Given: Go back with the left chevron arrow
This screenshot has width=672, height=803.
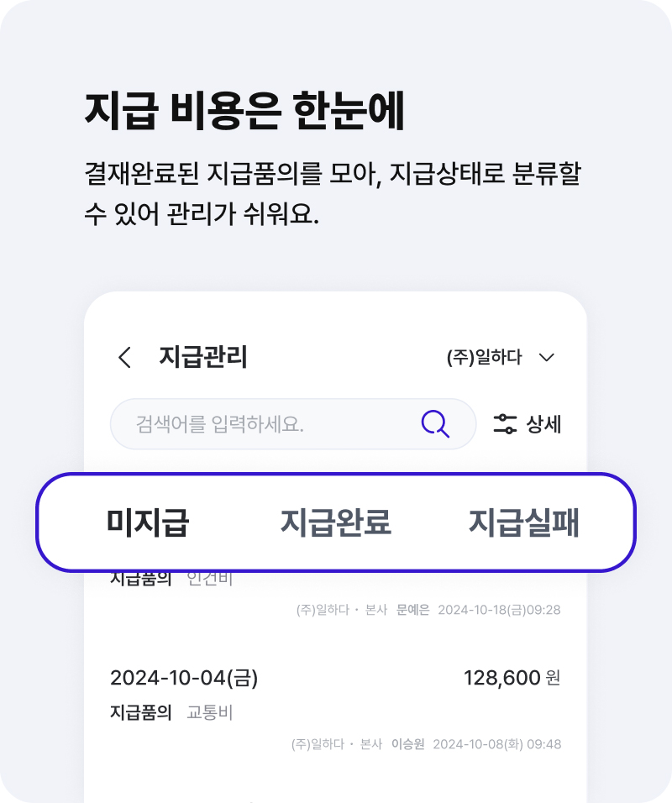Looking at the screenshot, I should coord(125,357).
